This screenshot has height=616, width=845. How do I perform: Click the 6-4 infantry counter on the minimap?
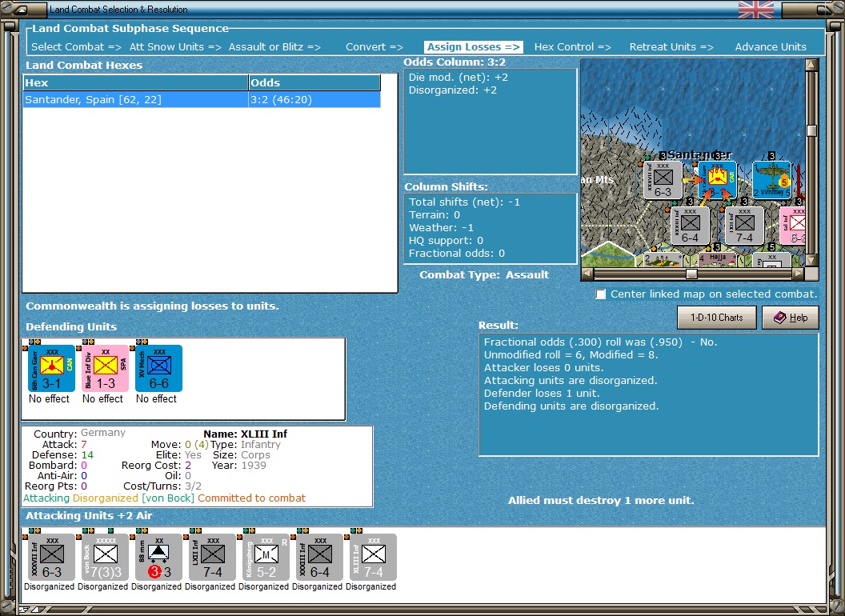point(690,226)
